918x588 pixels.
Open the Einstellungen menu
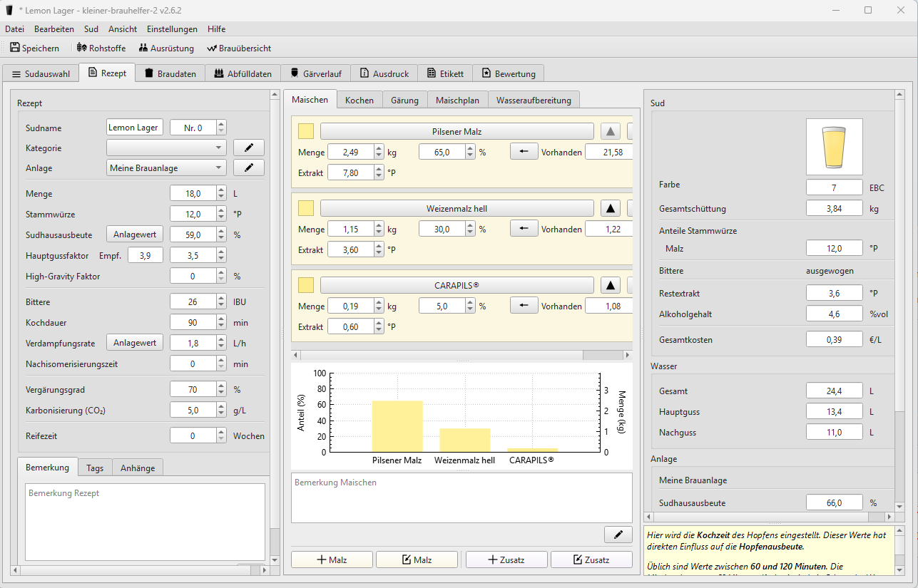pyautogui.click(x=172, y=29)
